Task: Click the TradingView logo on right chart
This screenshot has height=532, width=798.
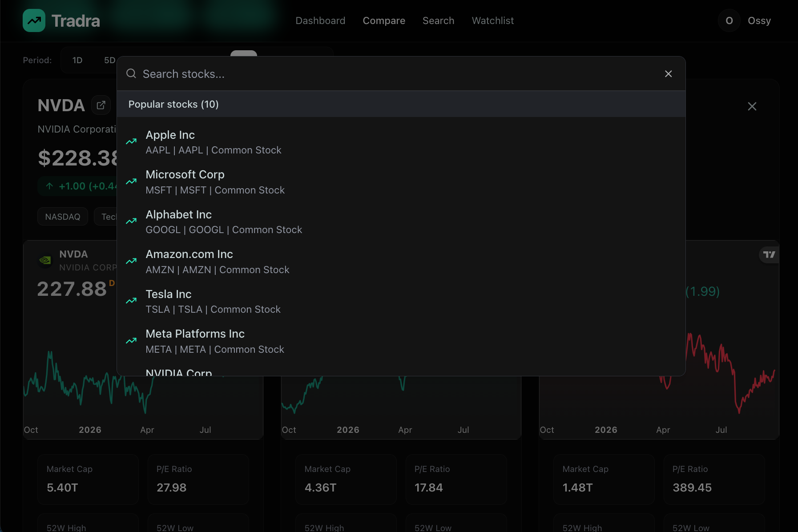Action: 769,254
